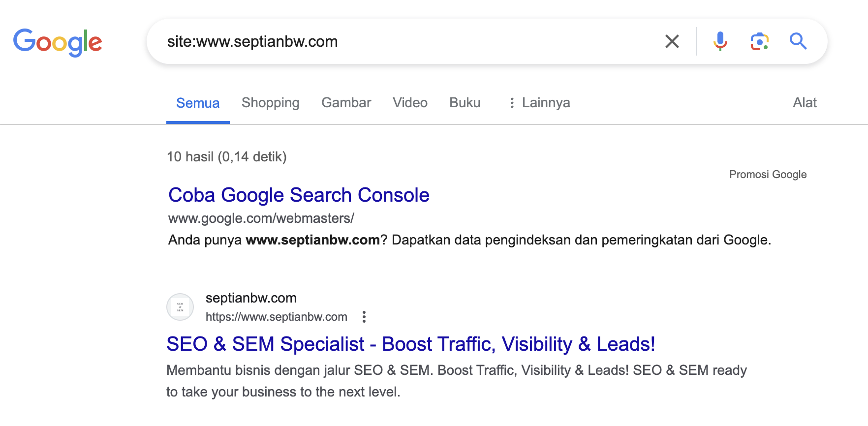Open the Alat search tools panel
This screenshot has height=426, width=868.
point(805,103)
